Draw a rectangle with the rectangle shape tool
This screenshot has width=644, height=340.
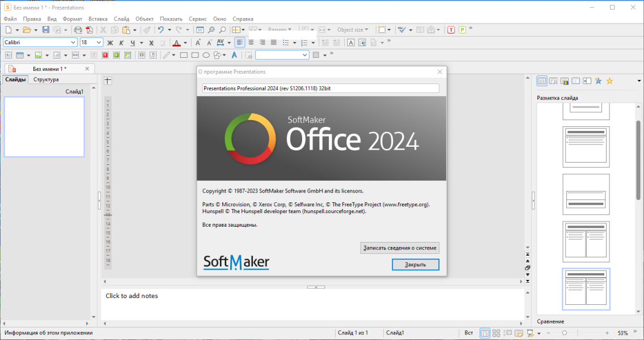184,55
